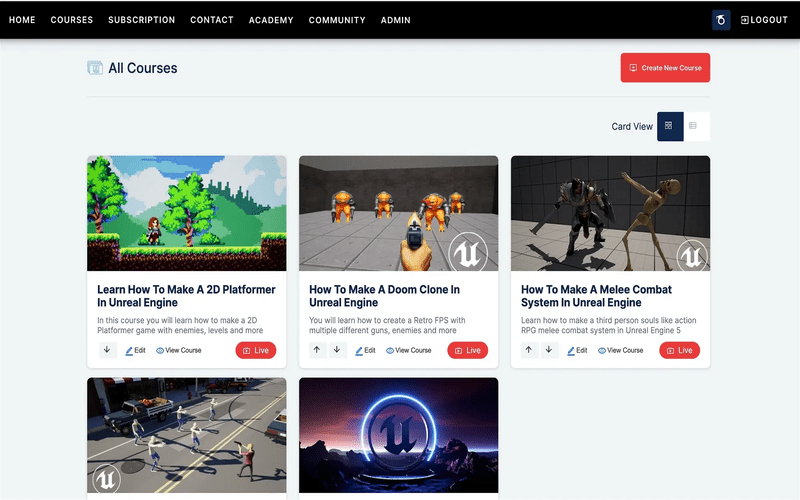Switch to list table view
Image resolution: width=800 pixels, height=500 pixels.
click(x=693, y=126)
